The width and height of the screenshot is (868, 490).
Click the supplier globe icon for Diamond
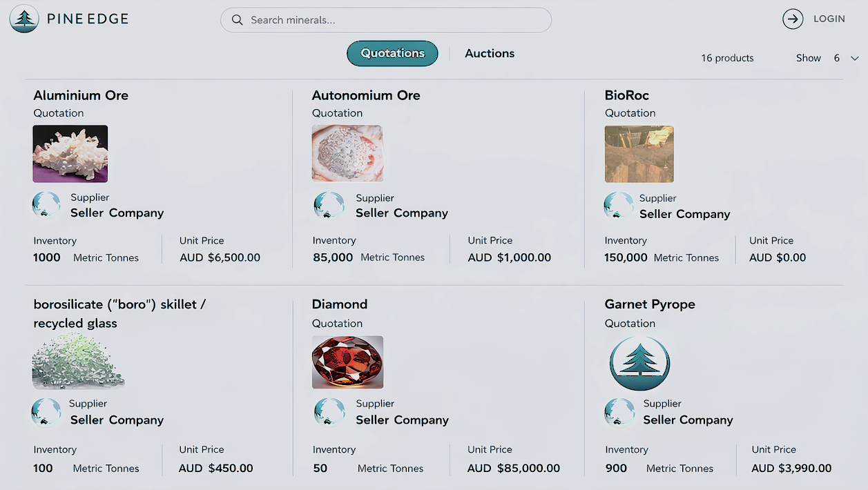pyautogui.click(x=329, y=411)
